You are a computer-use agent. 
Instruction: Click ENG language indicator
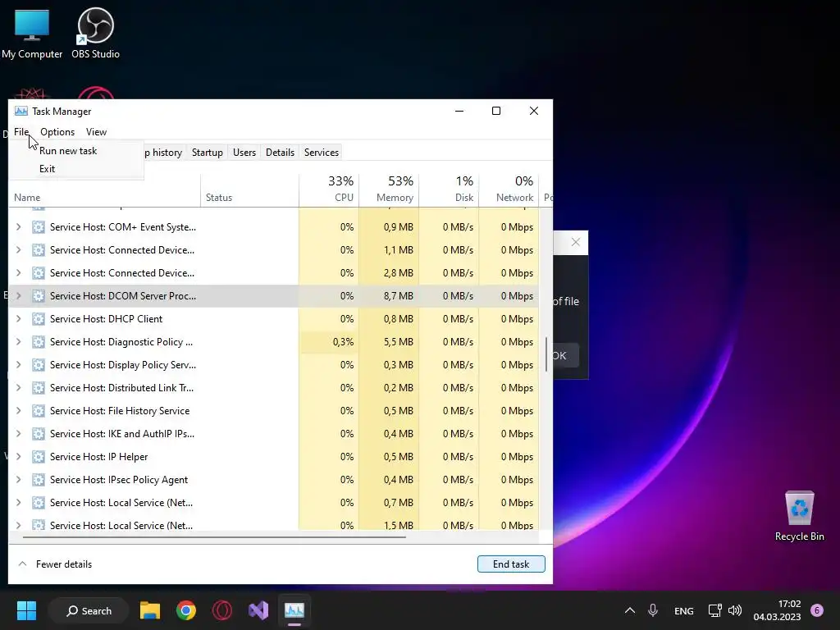[683, 610]
